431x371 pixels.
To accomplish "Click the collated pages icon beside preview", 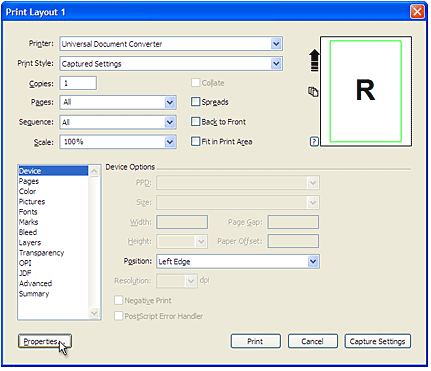I will (x=313, y=92).
